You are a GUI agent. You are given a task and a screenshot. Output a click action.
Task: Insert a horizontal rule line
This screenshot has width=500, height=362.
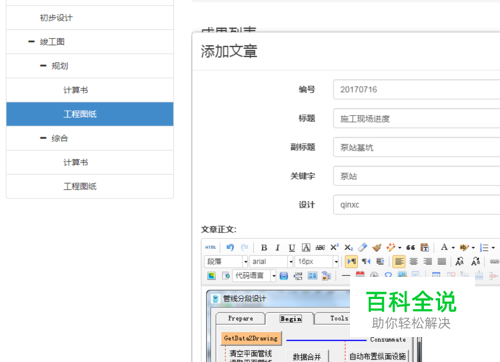pos(346,276)
